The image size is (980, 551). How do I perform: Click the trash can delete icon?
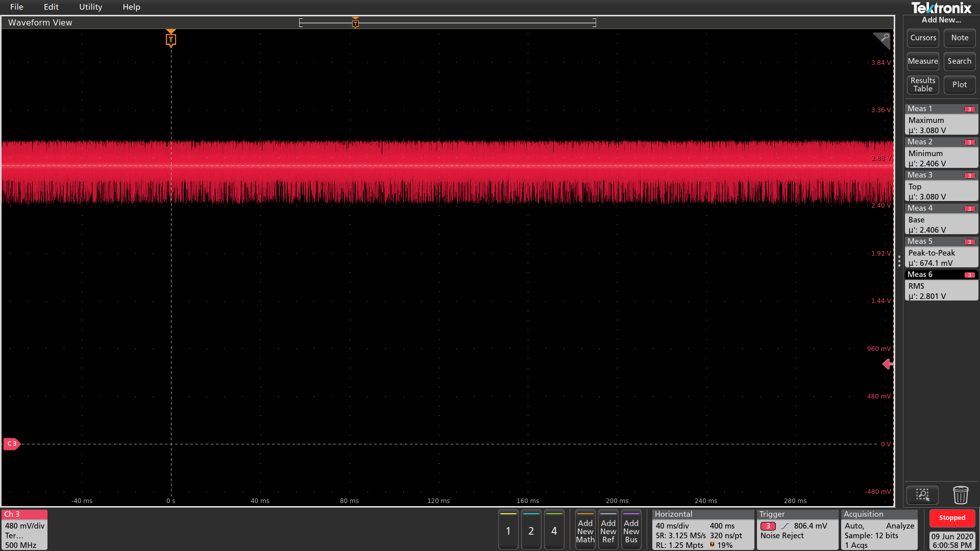click(x=960, y=495)
